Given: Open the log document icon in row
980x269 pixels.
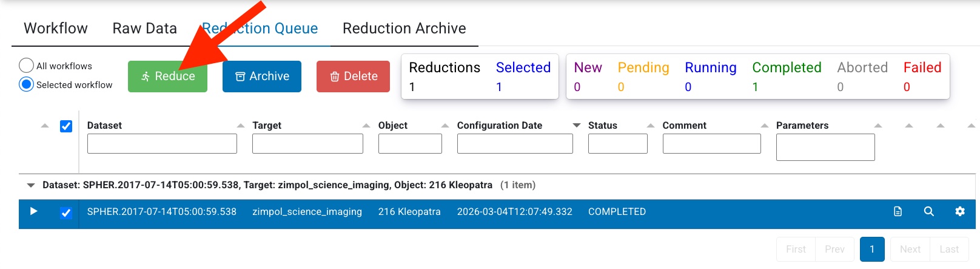Looking at the screenshot, I should click(898, 211).
